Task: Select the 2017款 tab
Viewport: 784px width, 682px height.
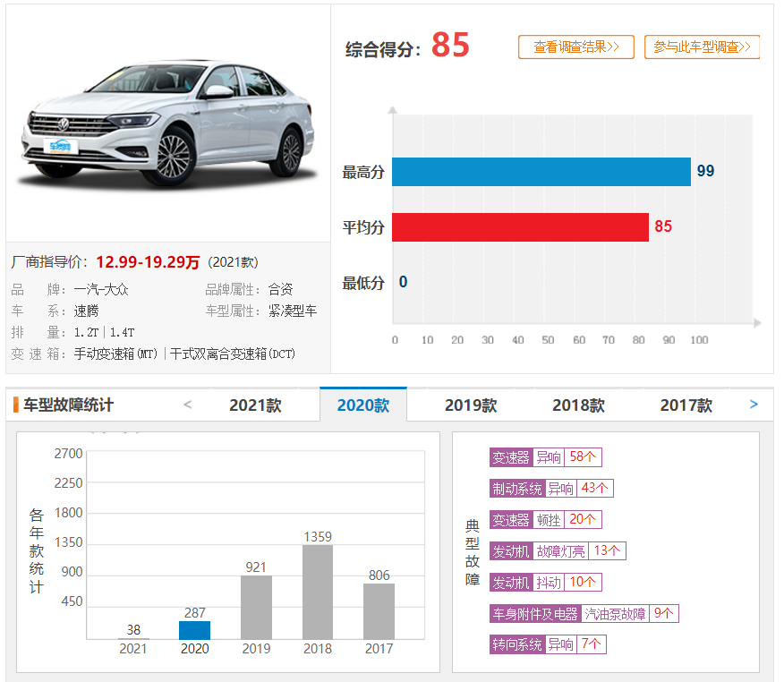Action: [686, 405]
